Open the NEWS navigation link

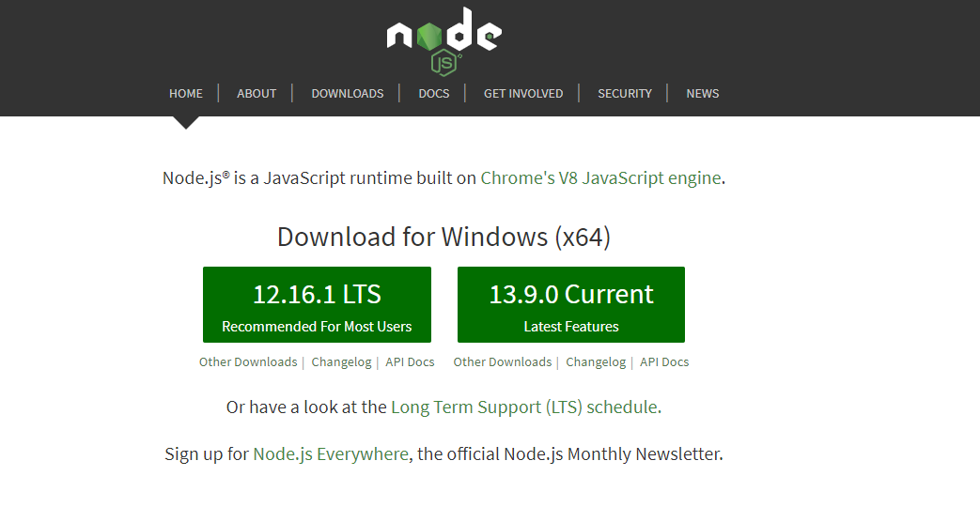(703, 94)
